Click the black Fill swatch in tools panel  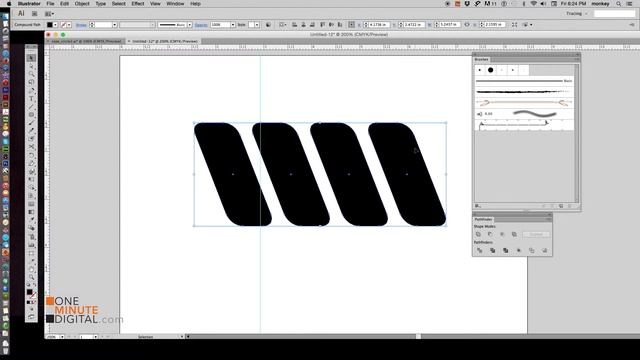[x=29, y=292]
